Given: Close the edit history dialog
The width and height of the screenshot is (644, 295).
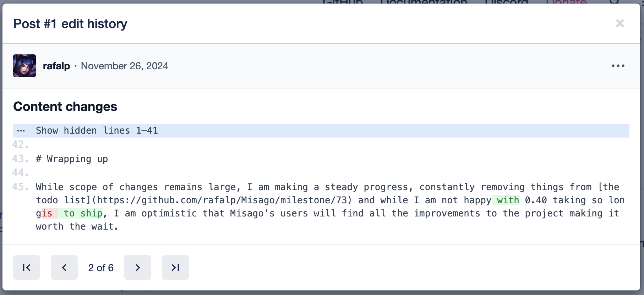Looking at the screenshot, I should [620, 23].
